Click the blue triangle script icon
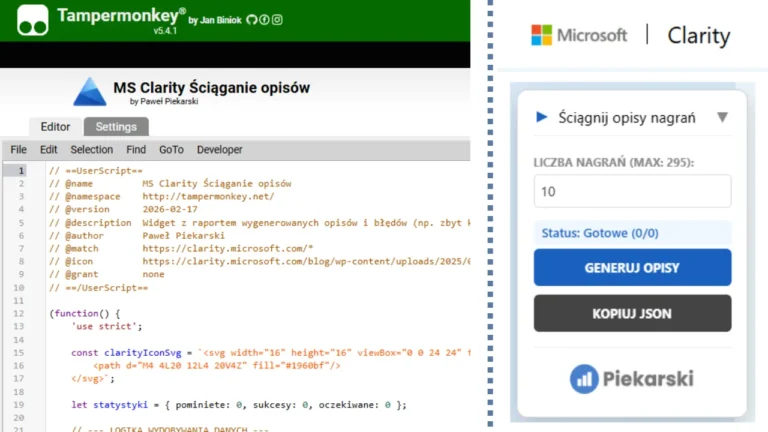Viewport: 768px width, 432px height. (90, 92)
